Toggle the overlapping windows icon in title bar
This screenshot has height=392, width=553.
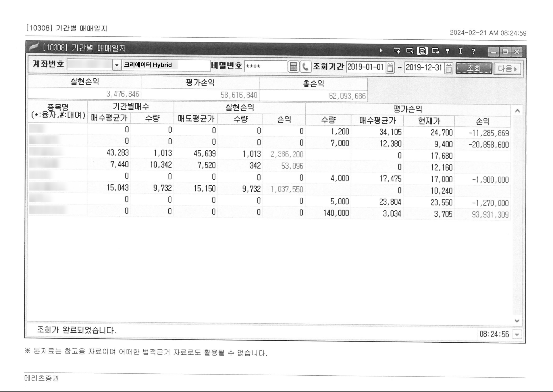pos(423,51)
